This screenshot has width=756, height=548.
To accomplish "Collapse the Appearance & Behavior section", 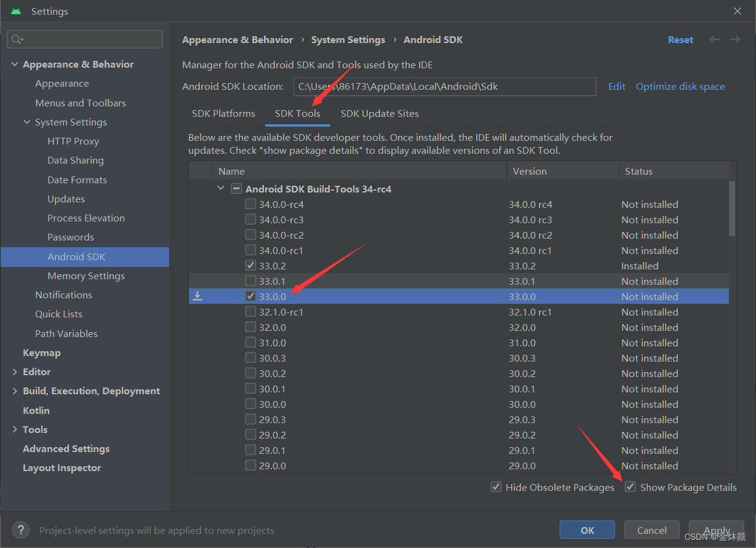I will pyautogui.click(x=15, y=64).
